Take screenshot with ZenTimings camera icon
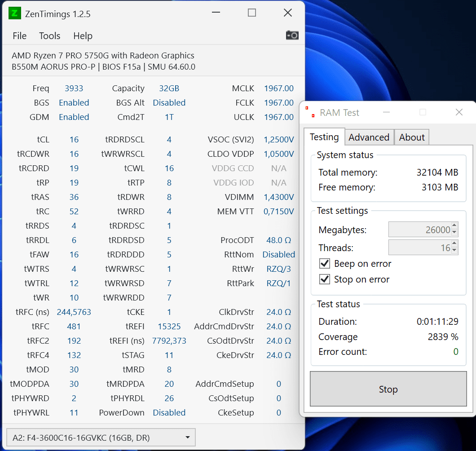Image resolution: width=476 pixels, height=451 pixels. (292, 35)
